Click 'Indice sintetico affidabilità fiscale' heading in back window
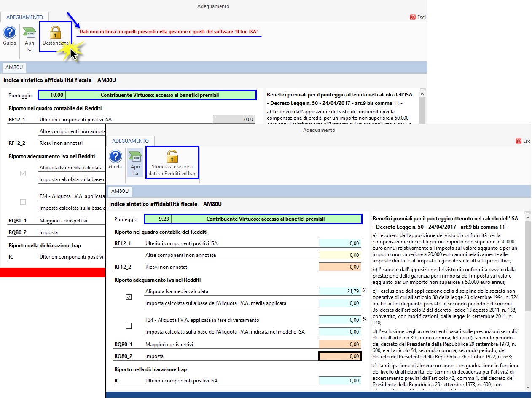 48,80
